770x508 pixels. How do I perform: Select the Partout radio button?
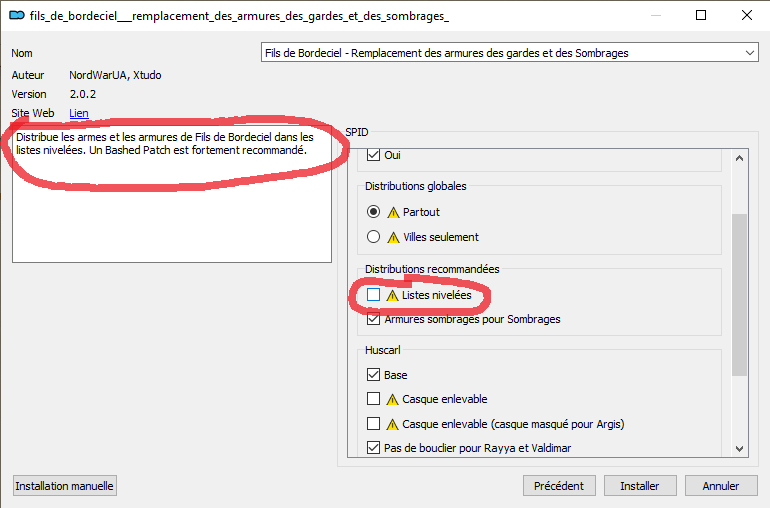pos(373,212)
